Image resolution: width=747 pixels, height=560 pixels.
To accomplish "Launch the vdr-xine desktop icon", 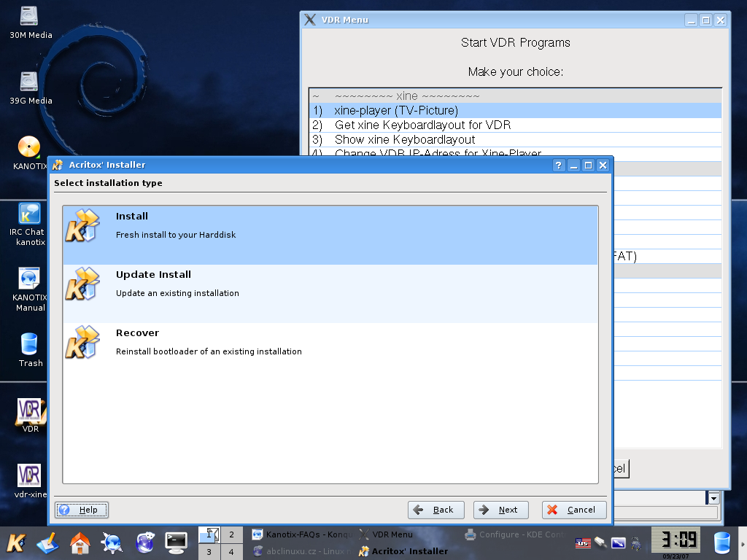I will coord(29,481).
